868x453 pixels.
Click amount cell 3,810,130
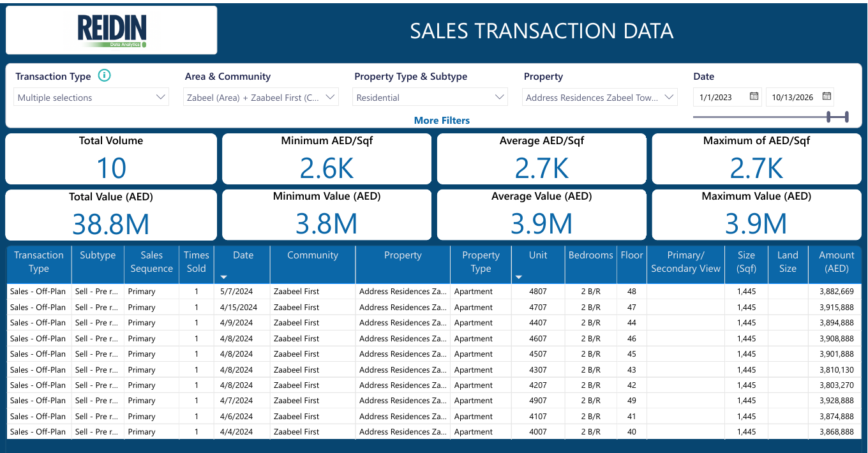(835, 370)
